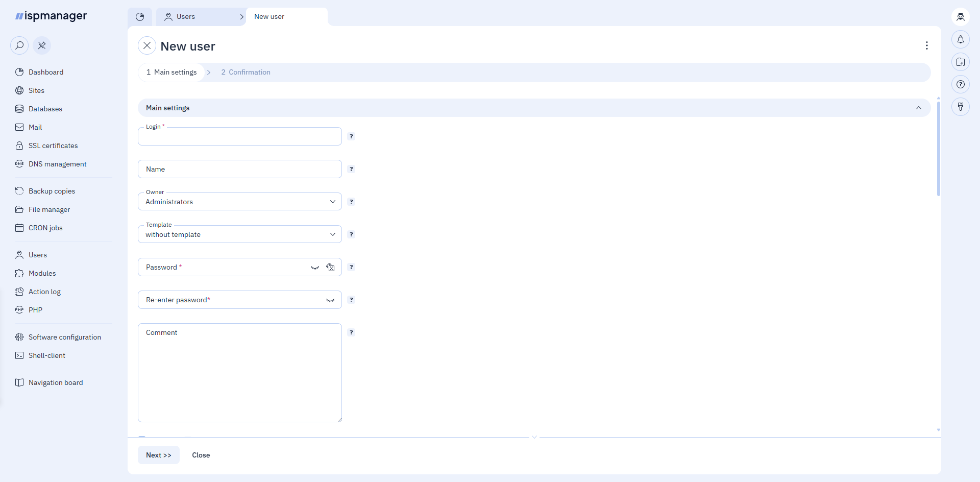Go to Sites in sidebar
This screenshot has width=980, height=482.
[x=36, y=90]
